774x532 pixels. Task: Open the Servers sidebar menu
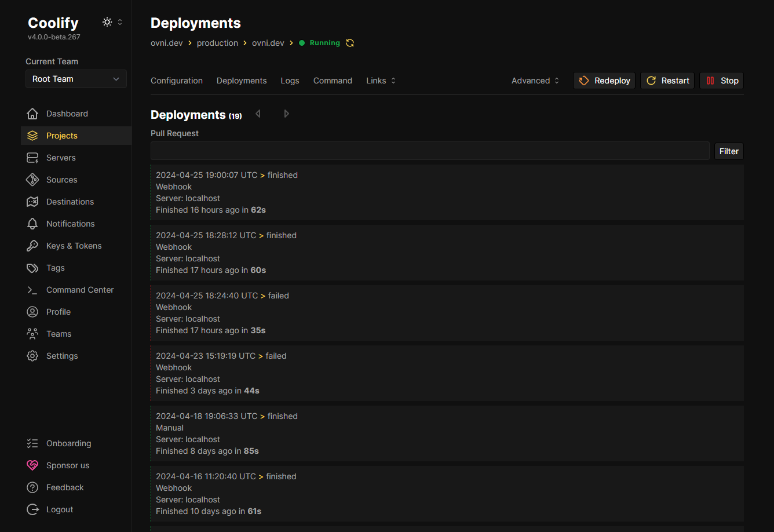coord(76,158)
